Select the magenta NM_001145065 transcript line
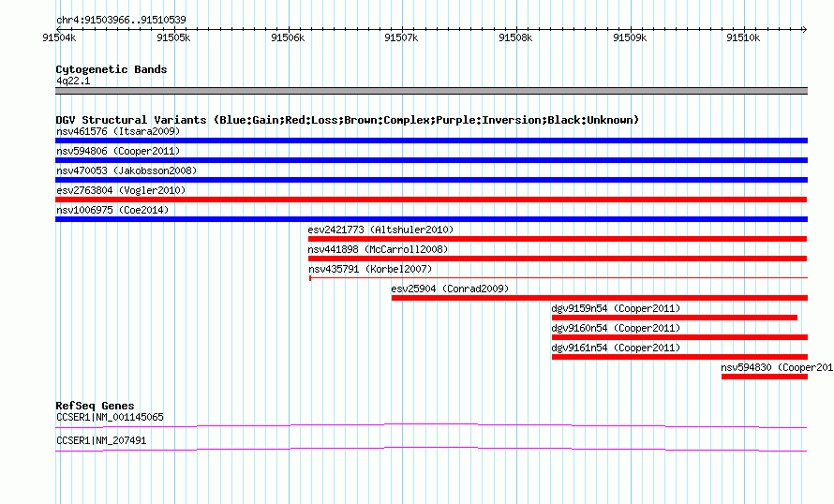 431,425
